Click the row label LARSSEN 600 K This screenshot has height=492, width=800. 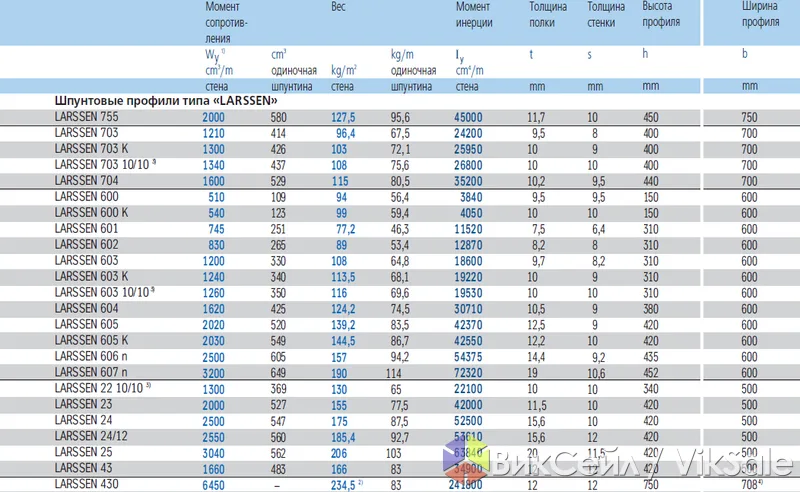pyautogui.click(x=91, y=212)
